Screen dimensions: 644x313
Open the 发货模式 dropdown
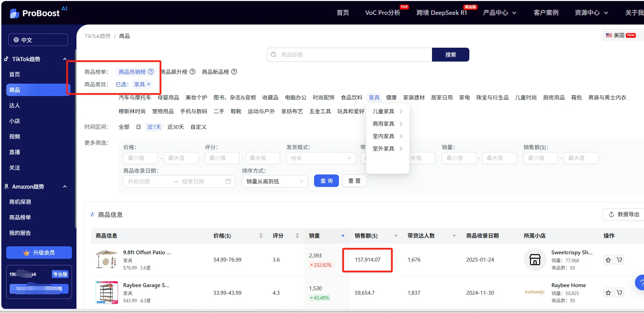click(321, 158)
